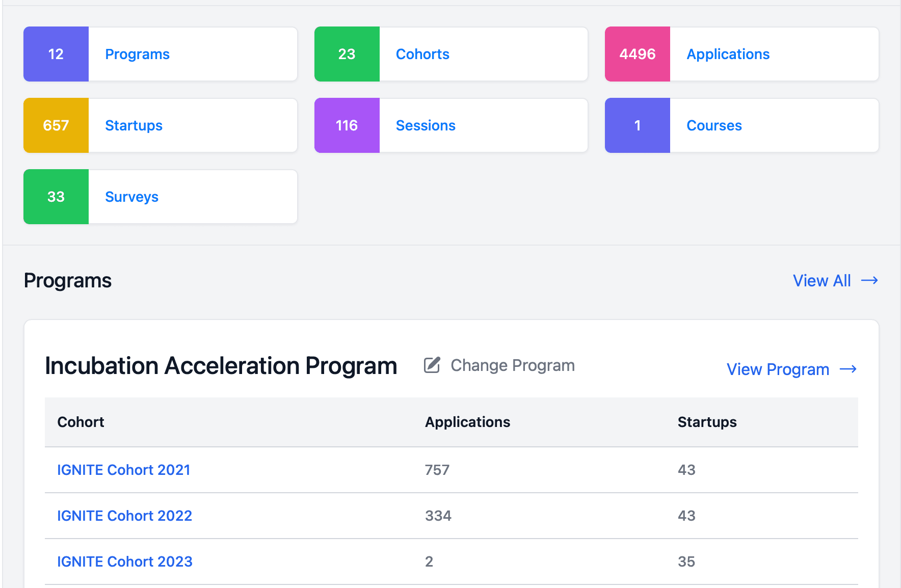901x588 pixels.
Task: Click the green 23 Cohorts count badge
Action: [x=347, y=54]
